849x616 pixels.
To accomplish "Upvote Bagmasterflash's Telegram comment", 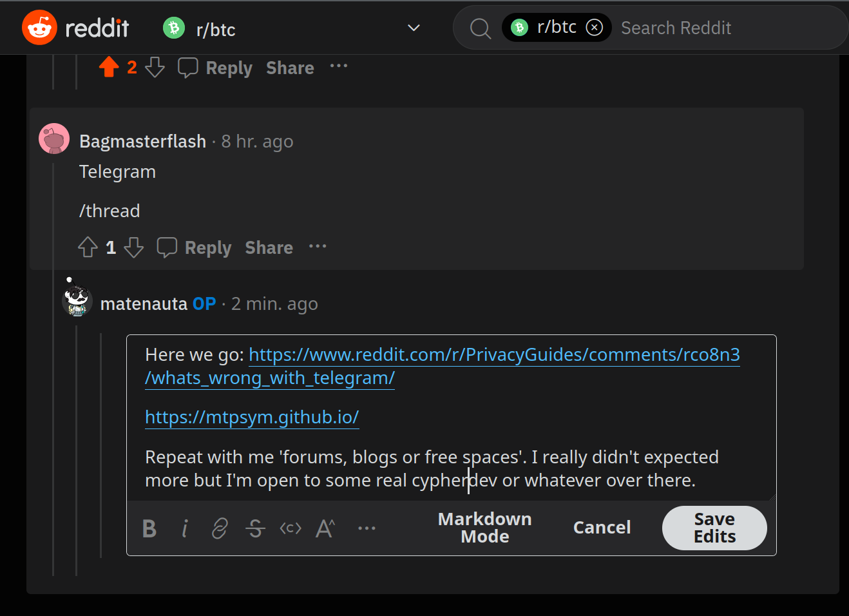I will 88,247.
